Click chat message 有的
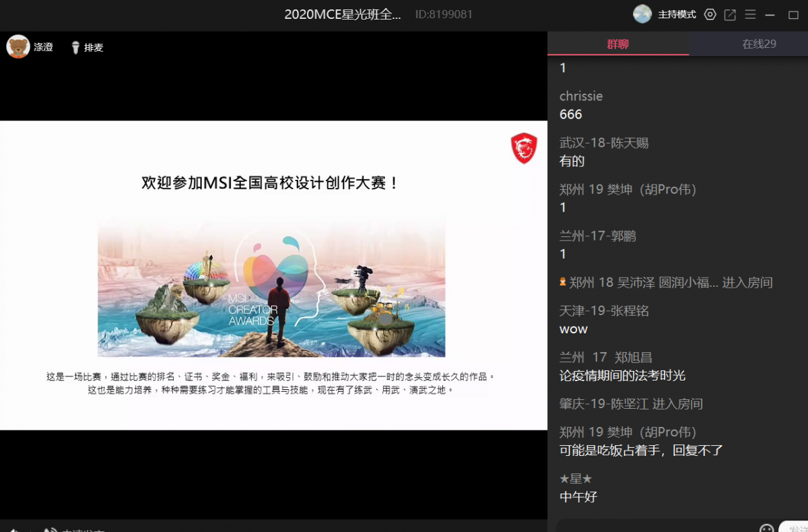 [572, 161]
